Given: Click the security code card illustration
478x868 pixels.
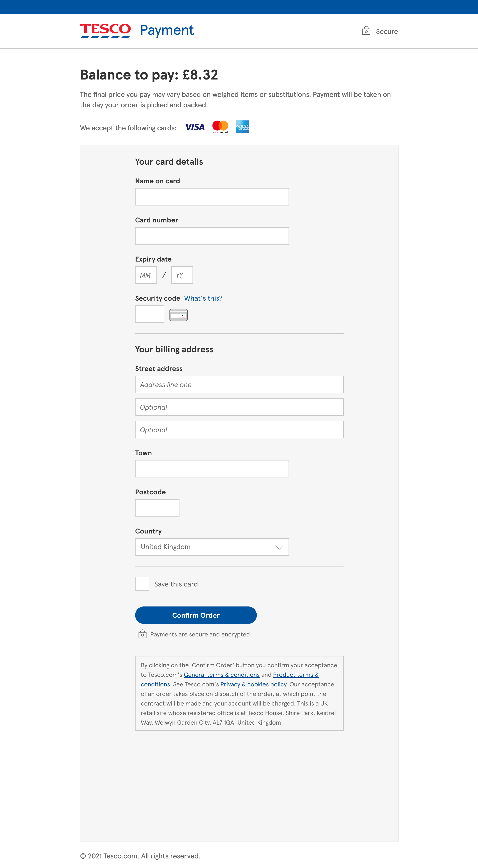Looking at the screenshot, I should click(x=178, y=314).
